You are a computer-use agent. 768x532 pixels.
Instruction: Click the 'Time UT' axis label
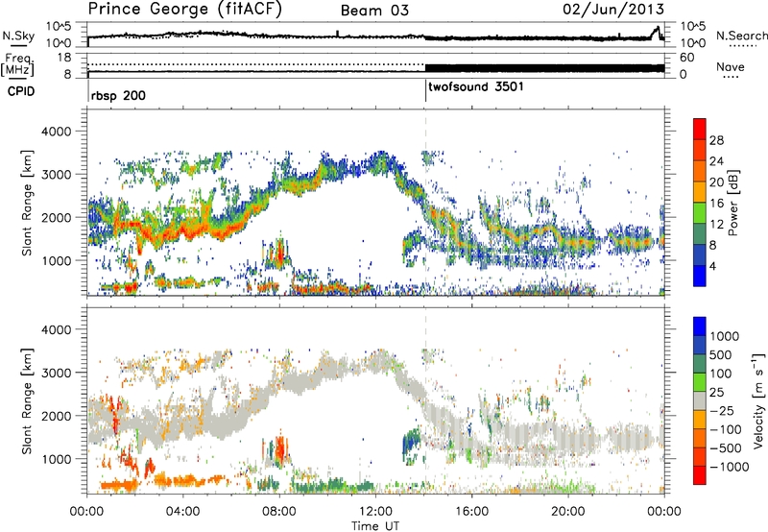[x=375, y=526]
